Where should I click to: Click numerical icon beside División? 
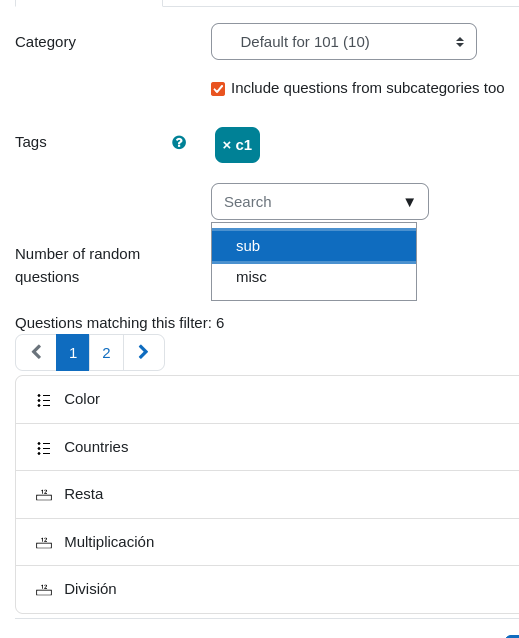(44, 590)
